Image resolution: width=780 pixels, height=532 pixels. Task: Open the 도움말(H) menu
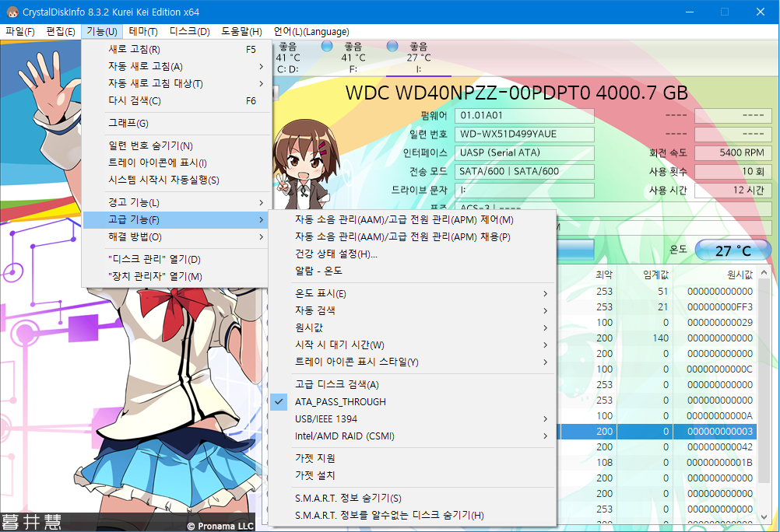click(x=242, y=32)
